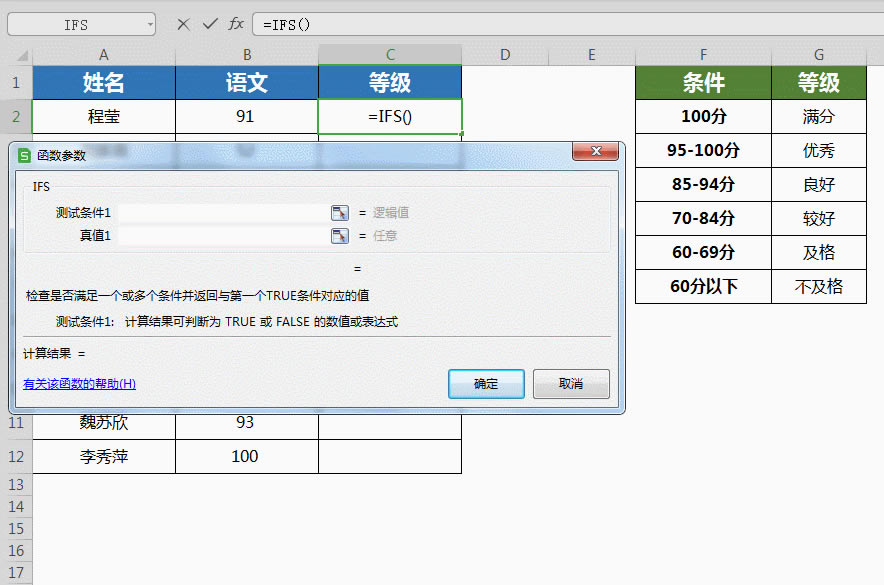Viewport: 884px width, 585px height.
Task: Confirm formula entry with the checkmark icon
Action: [210, 24]
